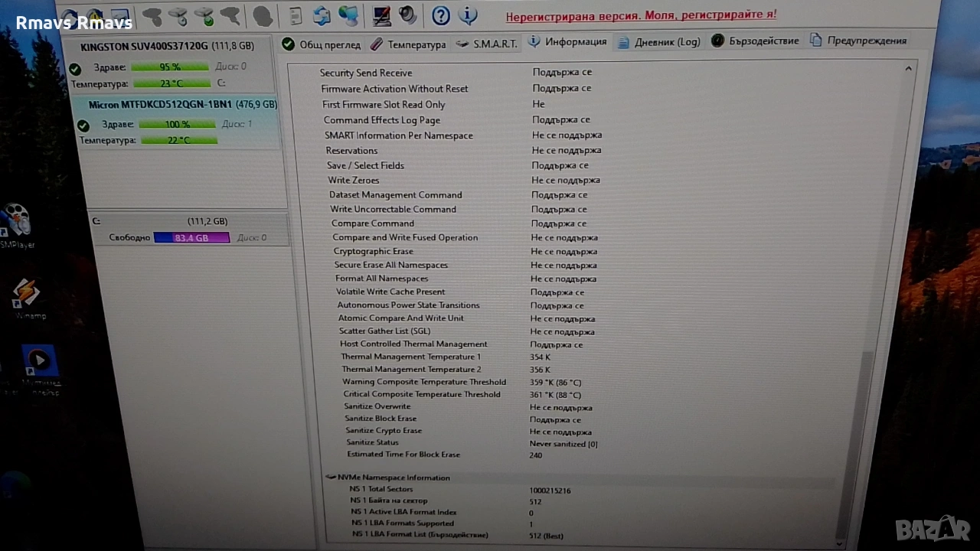Select the First Firmware Slot Read Only row

(434, 105)
